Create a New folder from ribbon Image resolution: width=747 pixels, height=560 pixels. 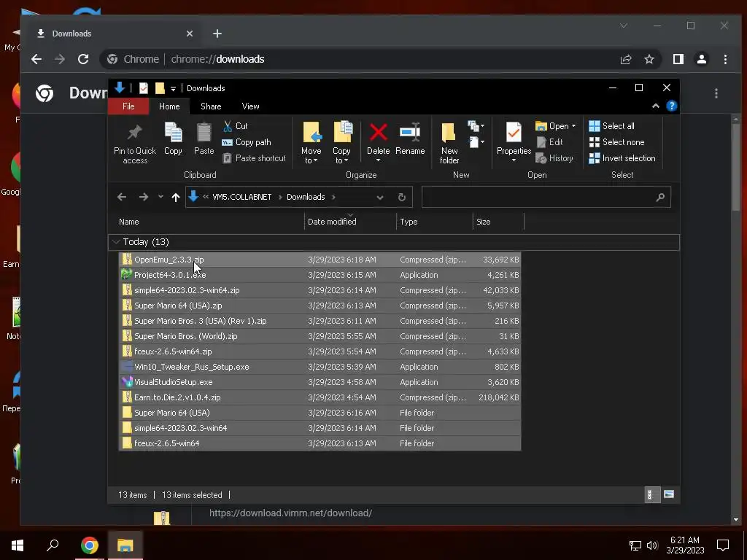click(x=449, y=143)
